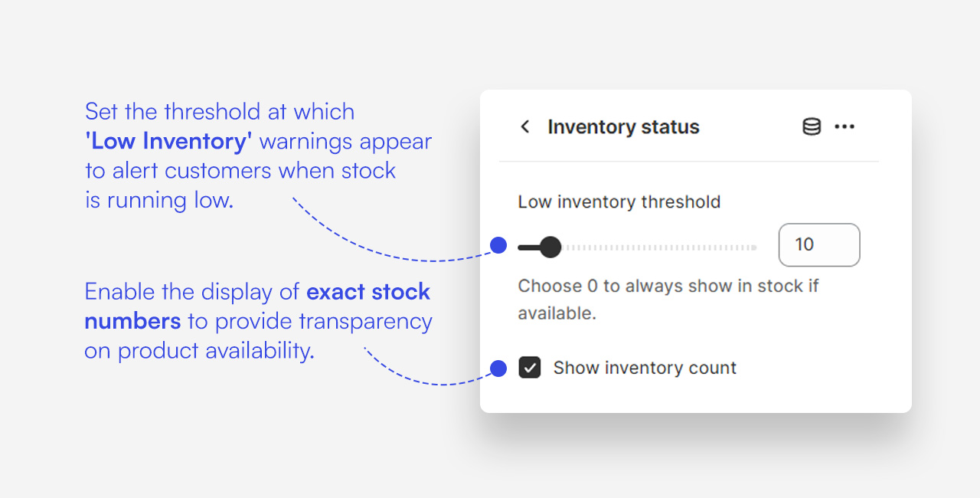This screenshot has height=498, width=980.
Task: Click the blue dot beside the slider
Action: tap(498, 245)
